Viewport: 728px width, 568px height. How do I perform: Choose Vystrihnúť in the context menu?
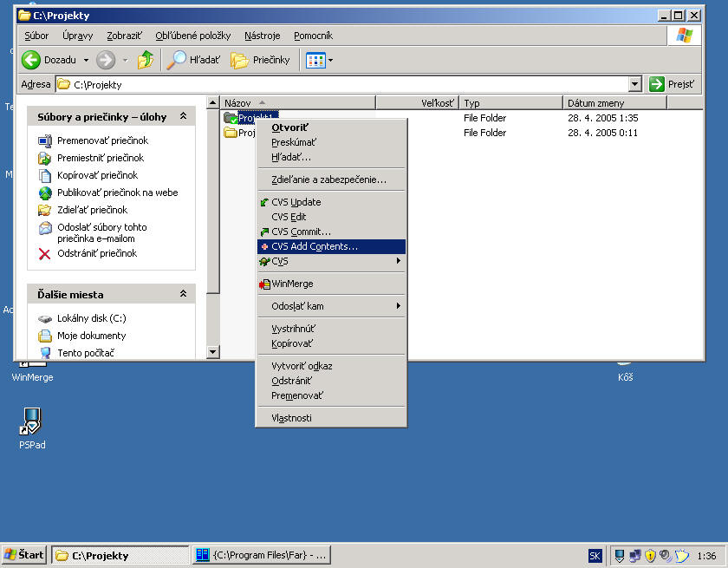coord(331,329)
